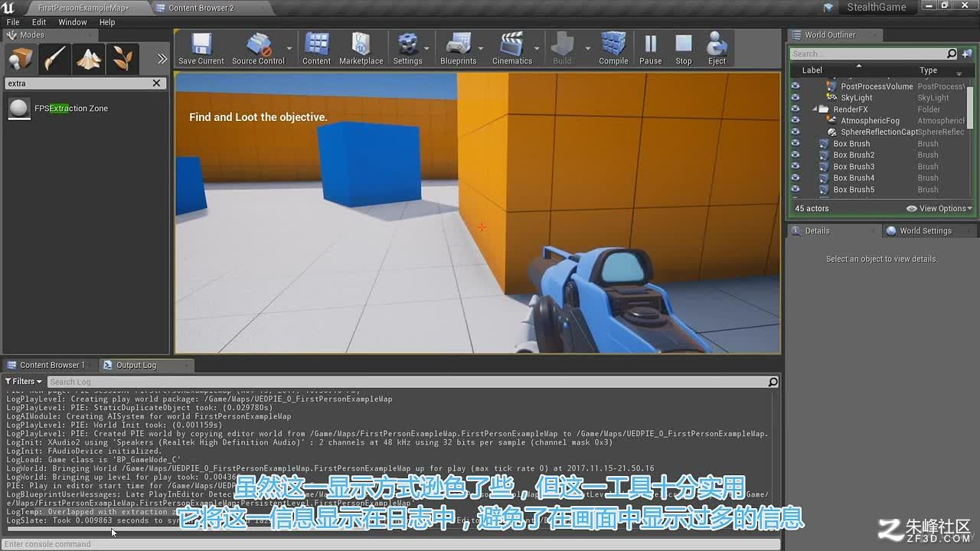Click Output Log search magnifier icon

tap(773, 382)
